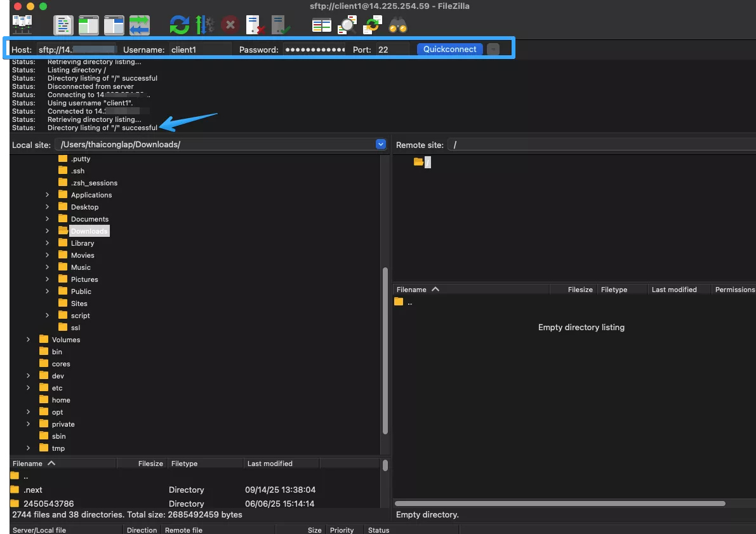The height and width of the screenshot is (534, 756).
Task: Enable synchronized browsing
Action: 372,24
